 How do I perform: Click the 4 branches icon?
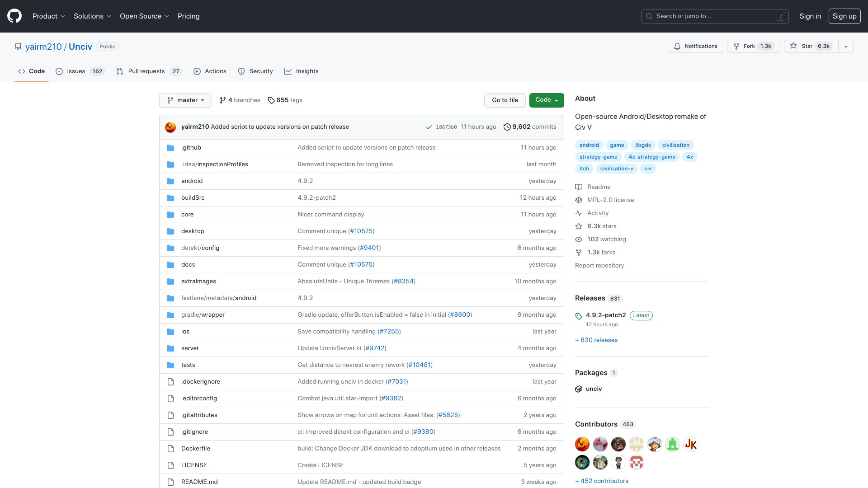[222, 100]
